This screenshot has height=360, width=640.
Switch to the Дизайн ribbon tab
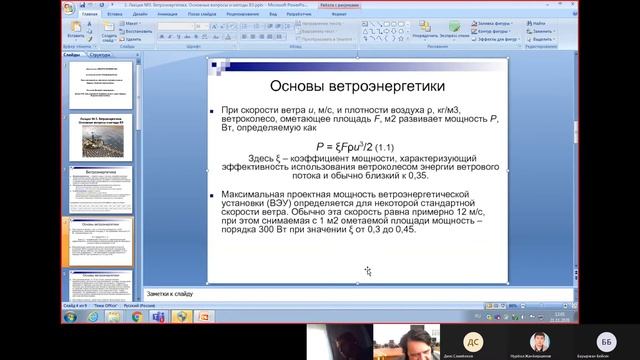(x=140, y=14)
